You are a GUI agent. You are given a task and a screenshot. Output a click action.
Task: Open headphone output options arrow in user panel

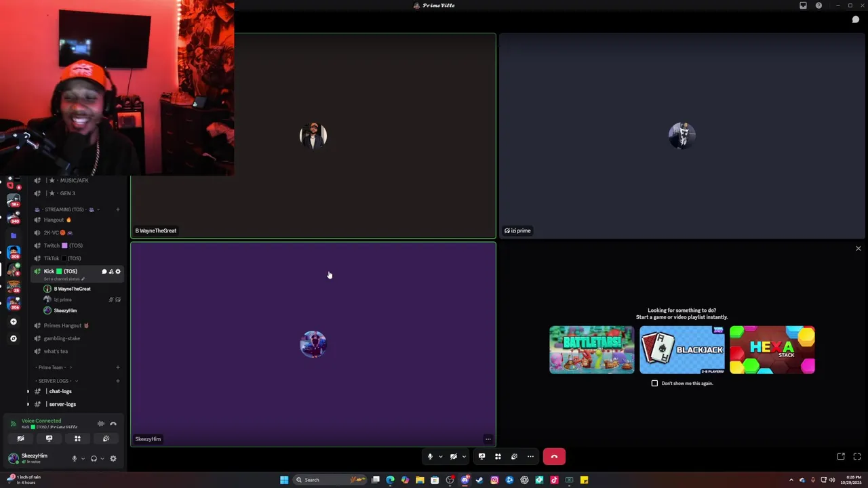click(102, 458)
